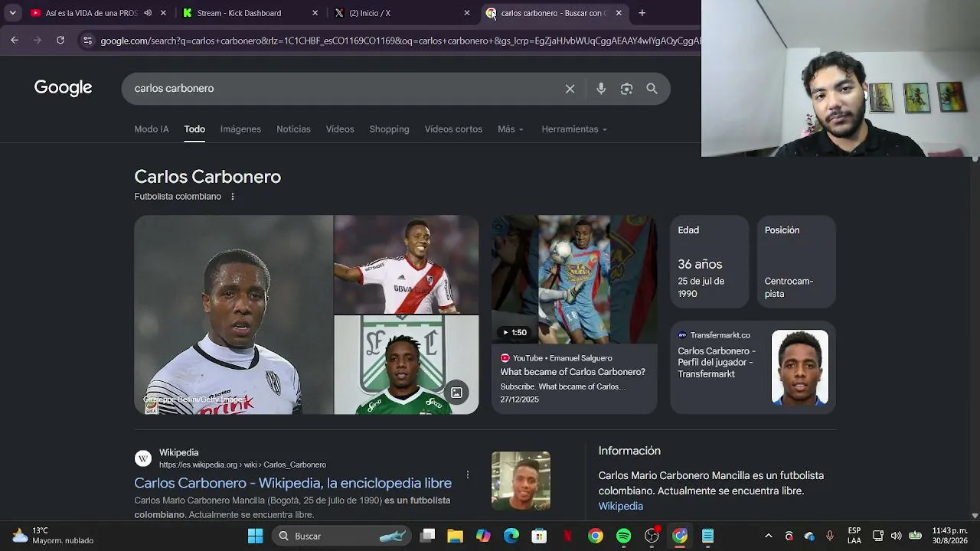Viewport: 980px width, 551px height.
Task: Open OBS Studio from the taskbar
Action: click(652, 536)
